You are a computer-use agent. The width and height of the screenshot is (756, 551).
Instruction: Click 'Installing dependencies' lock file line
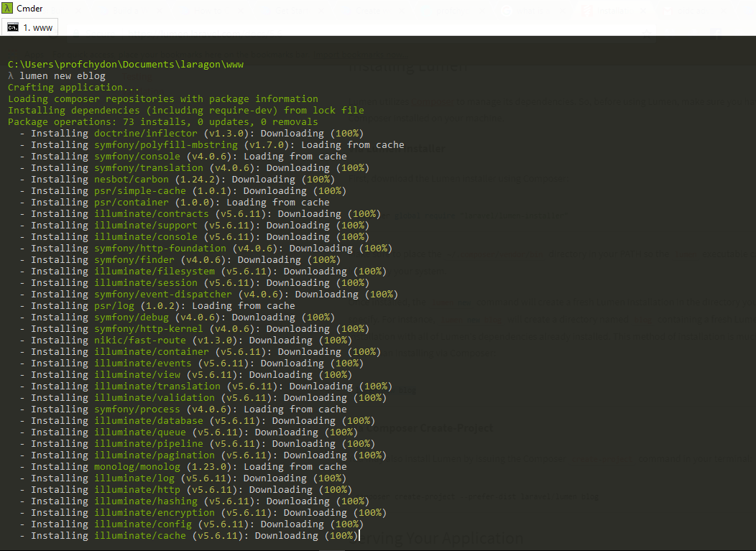pos(185,111)
